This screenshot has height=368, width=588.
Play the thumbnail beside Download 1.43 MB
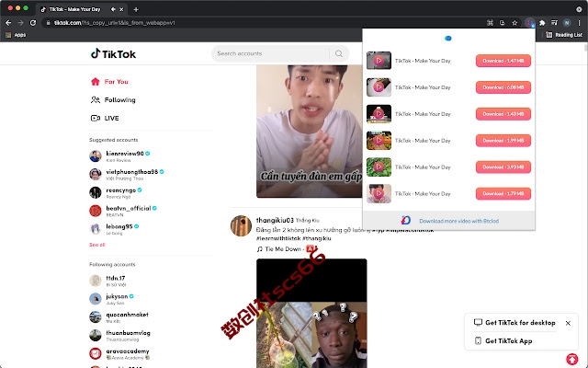click(x=379, y=114)
